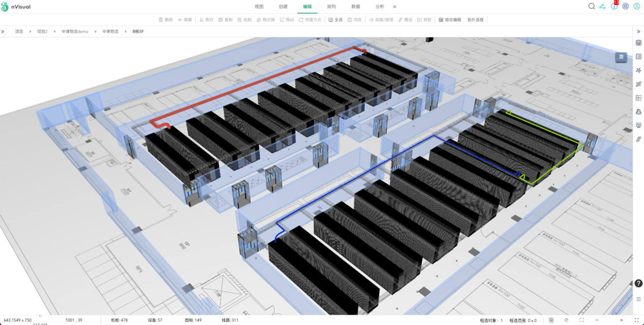644x325 pixels.
Task: Expand left panel with double chevron
Action: (x=3, y=32)
